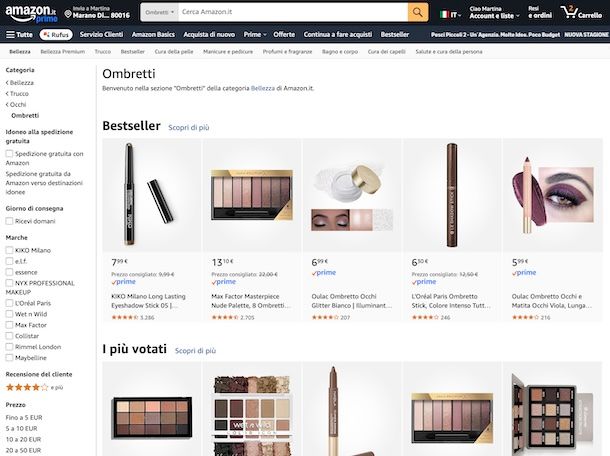The image size is (610, 456).
Task: Open Continua a fare acquisti
Action: [338, 35]
